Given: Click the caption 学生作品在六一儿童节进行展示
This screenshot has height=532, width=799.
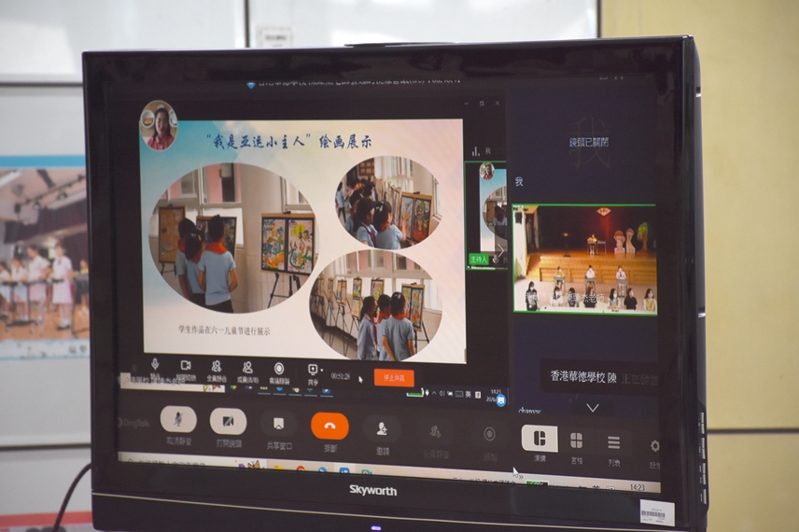Looking at the screenshot, I should point(224,330).
